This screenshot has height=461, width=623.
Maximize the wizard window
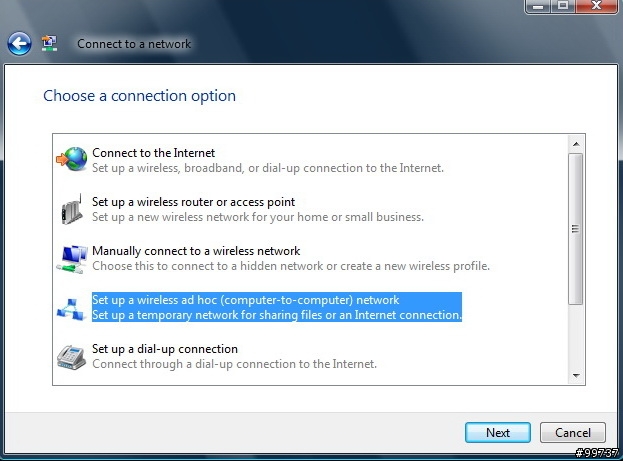(563, 6)
